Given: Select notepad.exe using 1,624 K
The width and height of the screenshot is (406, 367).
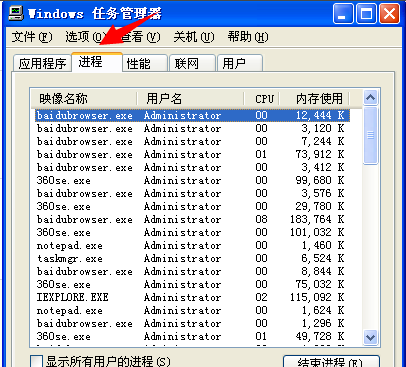Looking at the screenshot, I should pyautogui.click(x=192, y=310).
